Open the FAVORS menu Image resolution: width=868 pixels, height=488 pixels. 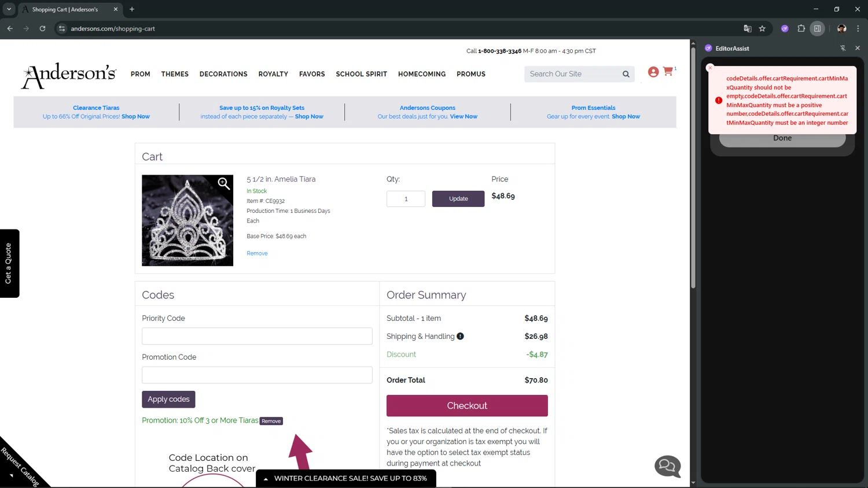(x=312, y=74)
